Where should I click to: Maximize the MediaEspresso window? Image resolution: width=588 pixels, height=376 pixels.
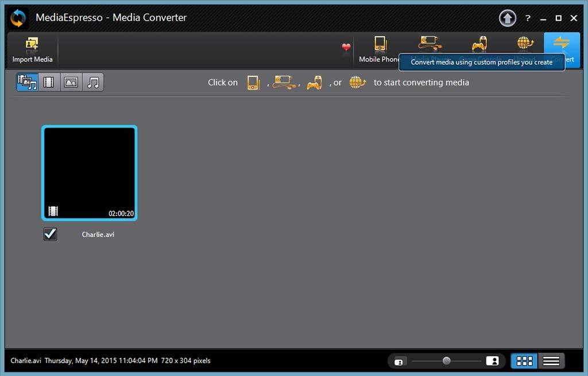(x=558, y=18)
